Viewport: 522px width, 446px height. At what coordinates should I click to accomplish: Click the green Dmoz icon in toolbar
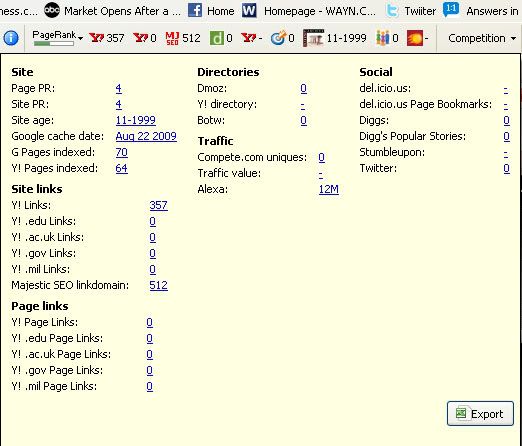216,38
